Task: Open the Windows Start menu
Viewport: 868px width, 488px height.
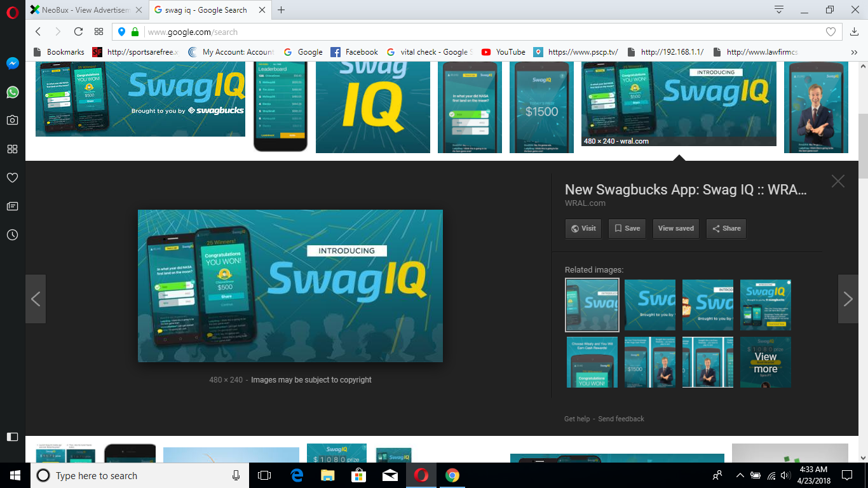Action: tap(15, 475)
